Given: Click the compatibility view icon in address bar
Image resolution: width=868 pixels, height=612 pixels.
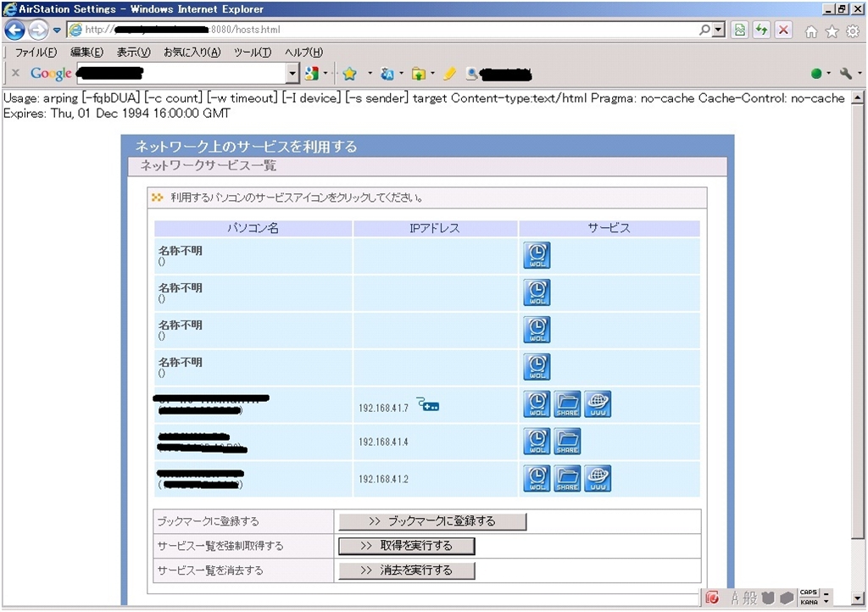Looking at the screenshot, I should point(739,30).
